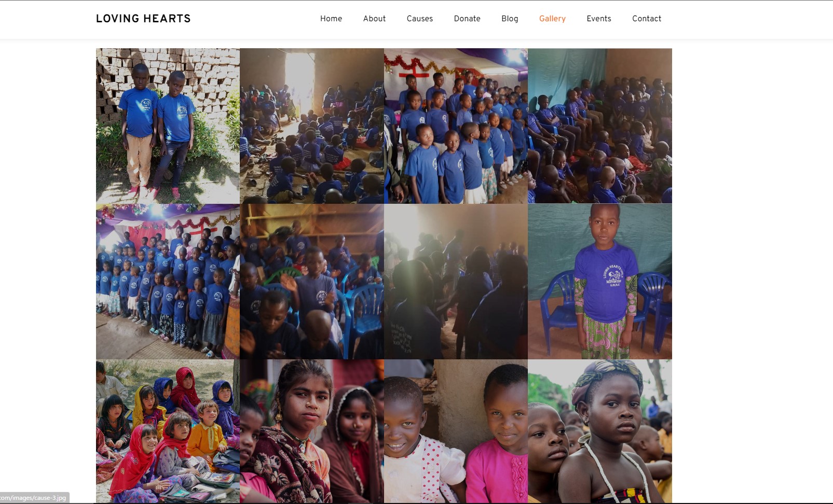Screen dimensions: 833x504
Task: Go to the Events page
Action: 599,19
